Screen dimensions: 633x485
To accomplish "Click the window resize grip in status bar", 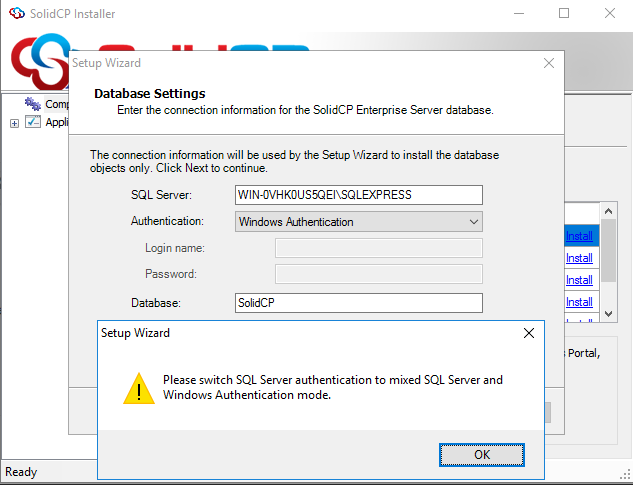I will coord(625,473).
